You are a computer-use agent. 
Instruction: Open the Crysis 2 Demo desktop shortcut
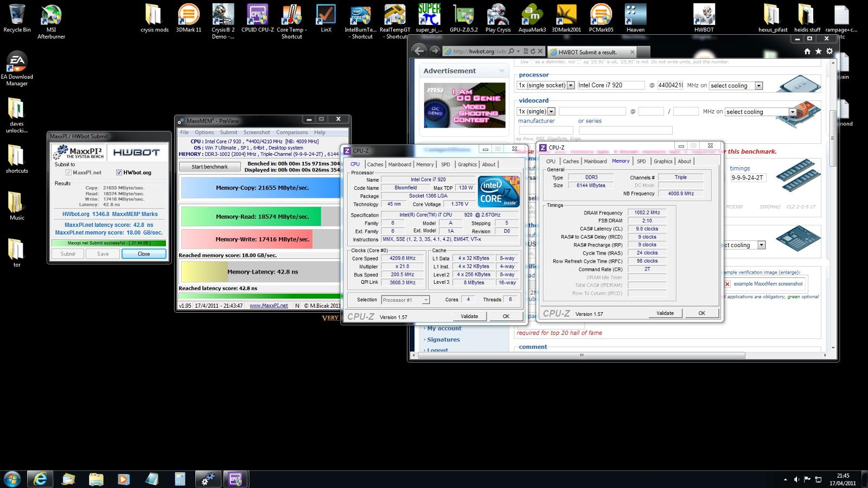pyautogui.click(x=223, y=21)
